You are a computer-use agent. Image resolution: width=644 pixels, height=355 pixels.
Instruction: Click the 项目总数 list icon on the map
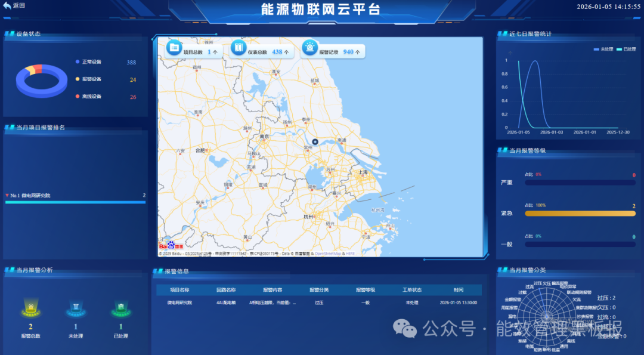point(175,47)
